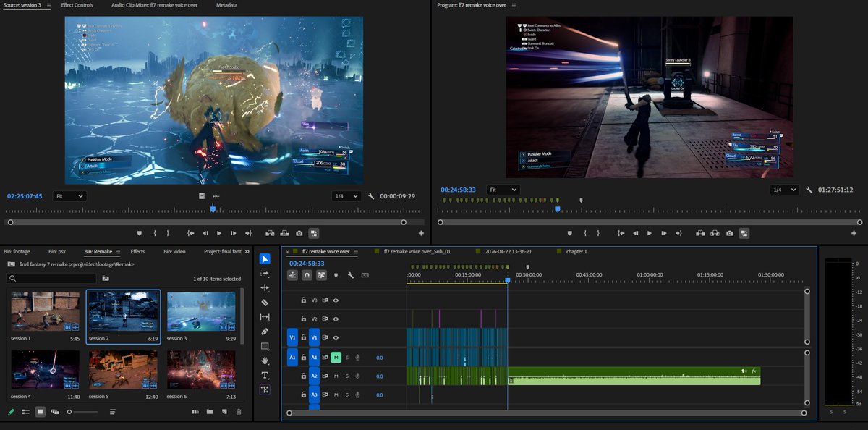
Task: Toggle the lock on track V3
Action: [304, 300]
